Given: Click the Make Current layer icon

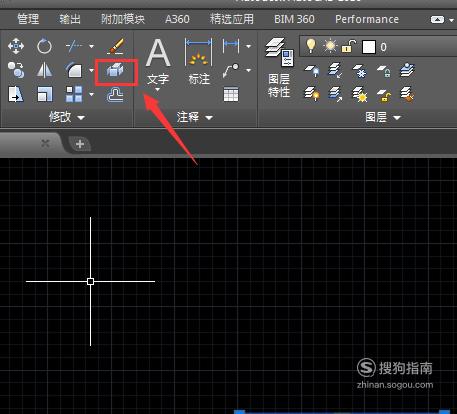Looking at the screenshot, I should tap(407, 70).
